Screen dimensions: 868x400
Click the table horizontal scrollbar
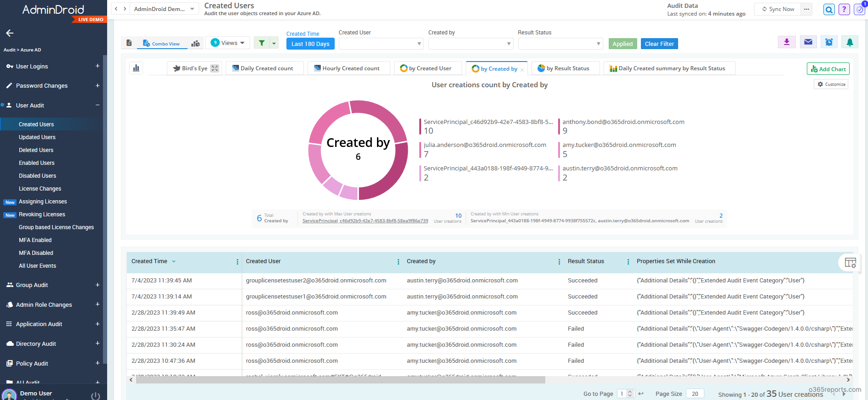(340, 380)
